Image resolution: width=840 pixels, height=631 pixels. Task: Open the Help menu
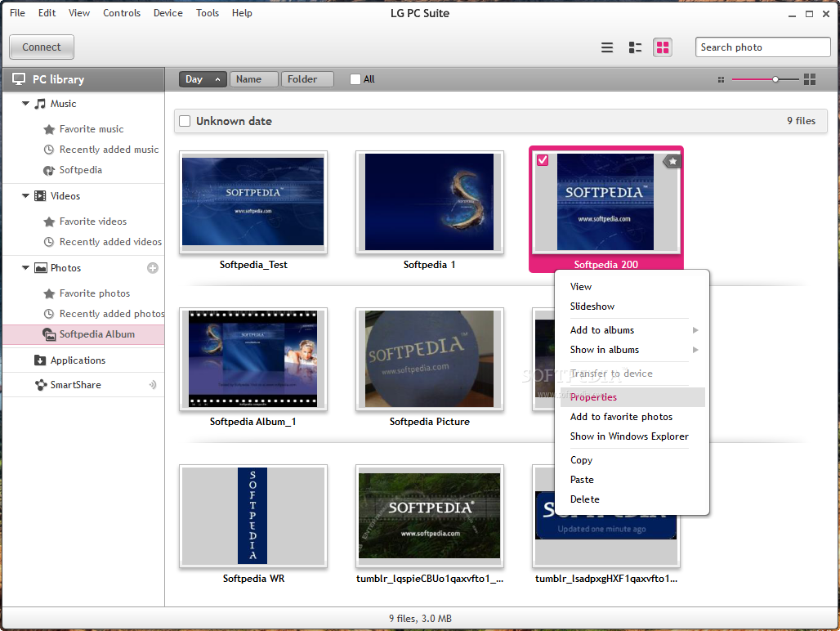[x=242, y=13]
